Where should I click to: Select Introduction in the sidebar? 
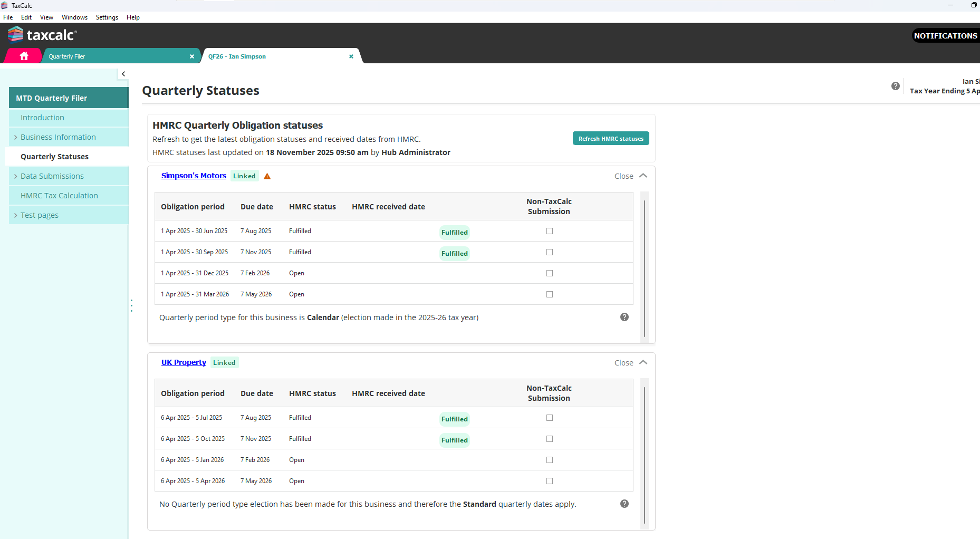pos(69,118)
